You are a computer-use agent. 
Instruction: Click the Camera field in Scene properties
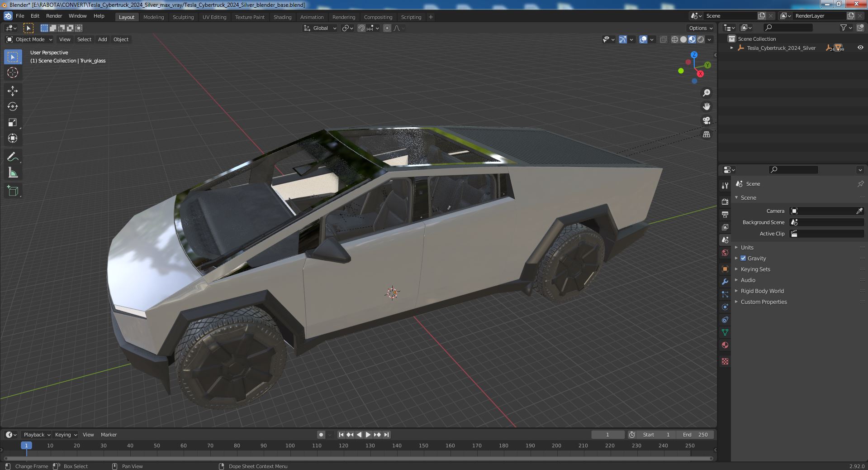826,211
